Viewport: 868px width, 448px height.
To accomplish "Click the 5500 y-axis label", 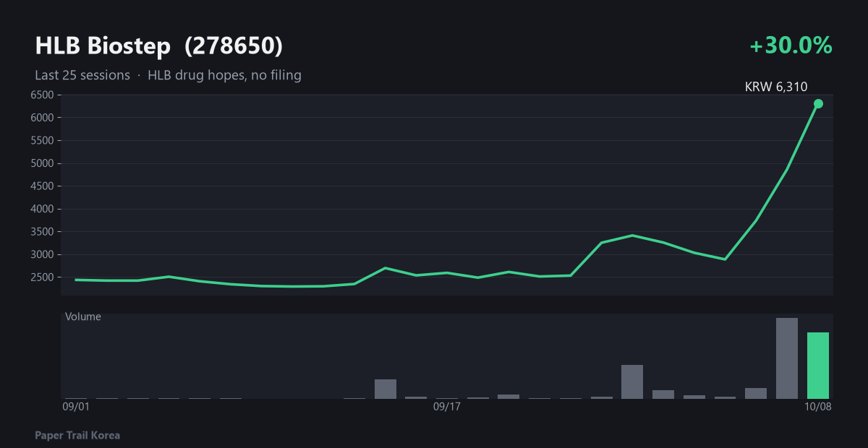I will tap(43, 140).
